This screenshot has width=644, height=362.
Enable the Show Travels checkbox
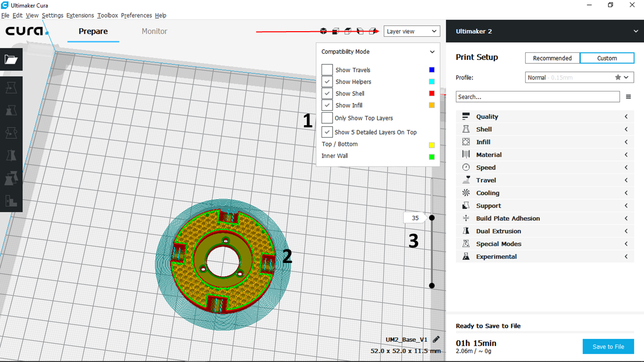point(327,70)
